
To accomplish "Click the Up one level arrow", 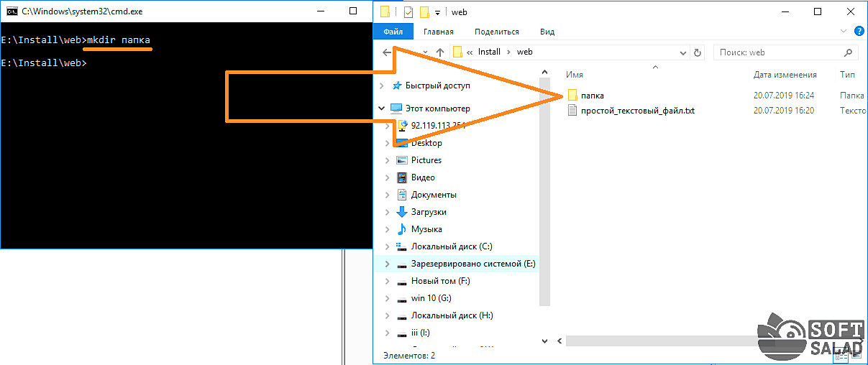I will tap(439, 52).
